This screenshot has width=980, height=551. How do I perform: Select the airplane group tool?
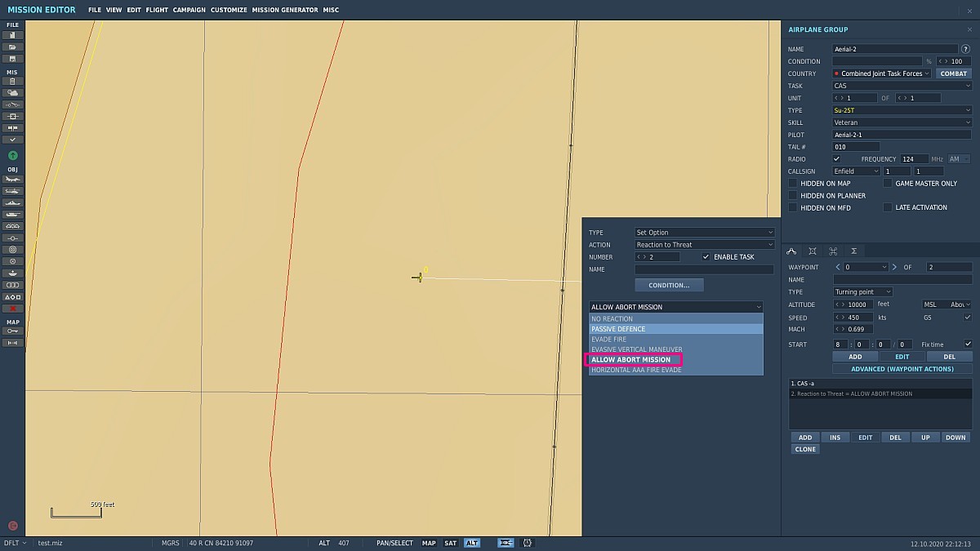(12, 179)
